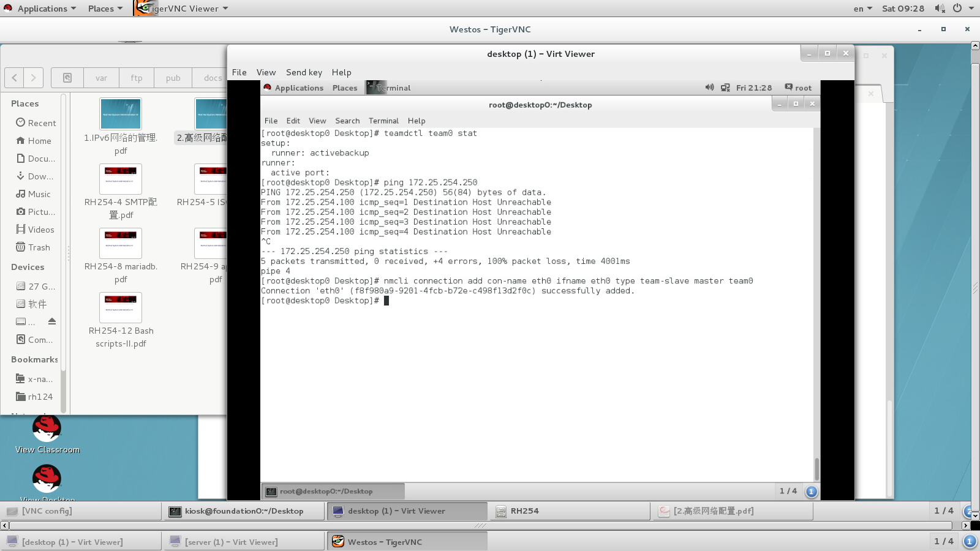Click the horizontal scrollbar of VNC window
This screenshot has height=551, width=980.
pyautogui.click(x=481, y=525)
